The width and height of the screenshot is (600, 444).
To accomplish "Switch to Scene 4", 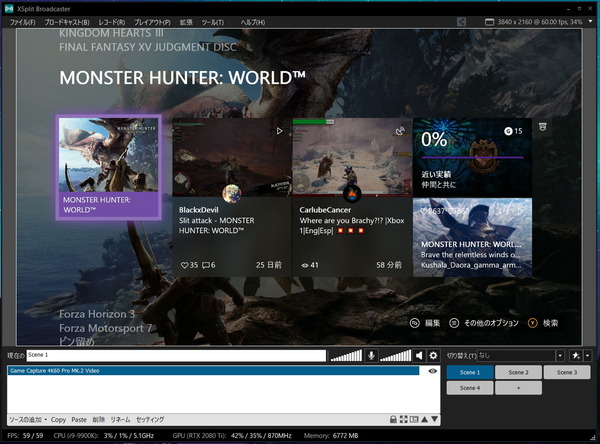I will [470, 388].
